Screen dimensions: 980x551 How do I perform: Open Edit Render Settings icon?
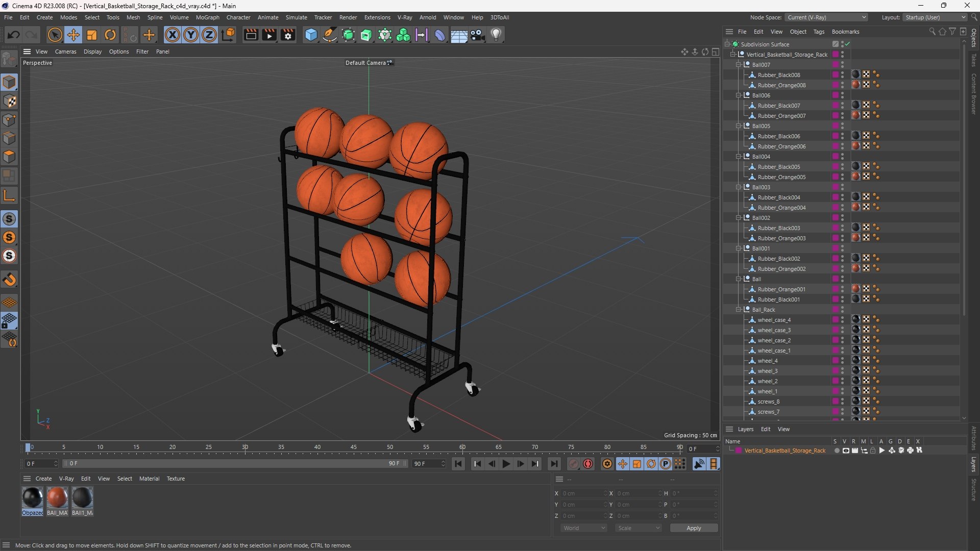coord(288,35)
